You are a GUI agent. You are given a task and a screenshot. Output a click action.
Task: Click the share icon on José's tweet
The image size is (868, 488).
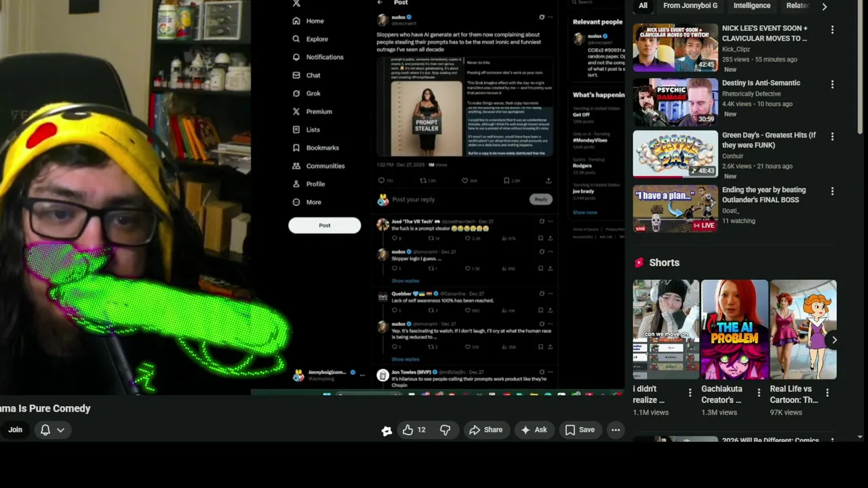point(550,239)
